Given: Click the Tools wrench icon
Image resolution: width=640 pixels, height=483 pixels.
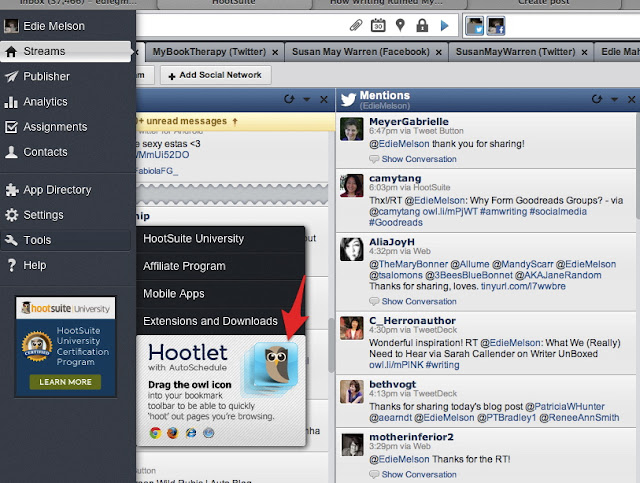Looking at the screenshot, I should pyautogui.click(x=11, y=240).
